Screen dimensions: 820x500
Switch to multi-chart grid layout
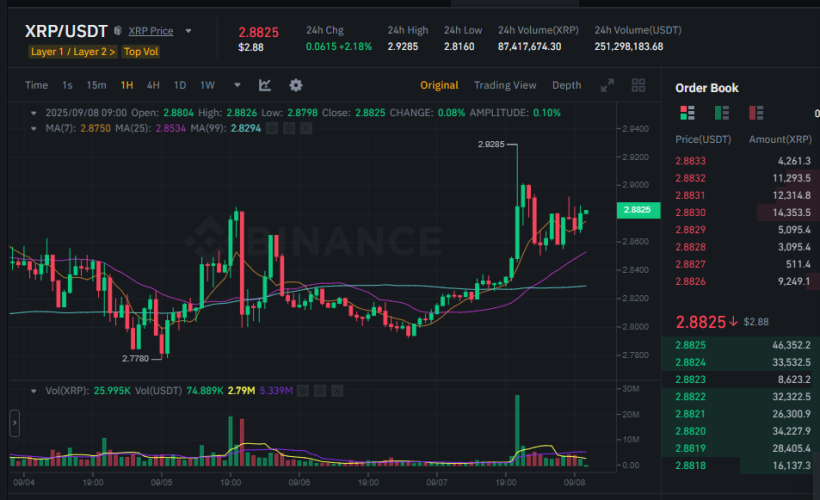coord(637,86)
